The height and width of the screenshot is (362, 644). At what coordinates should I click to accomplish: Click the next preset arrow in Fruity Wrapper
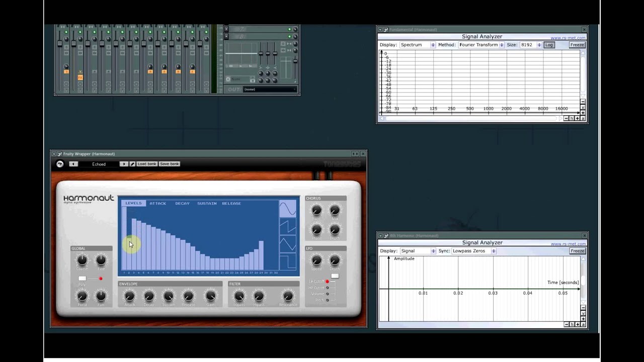point(124,164)
